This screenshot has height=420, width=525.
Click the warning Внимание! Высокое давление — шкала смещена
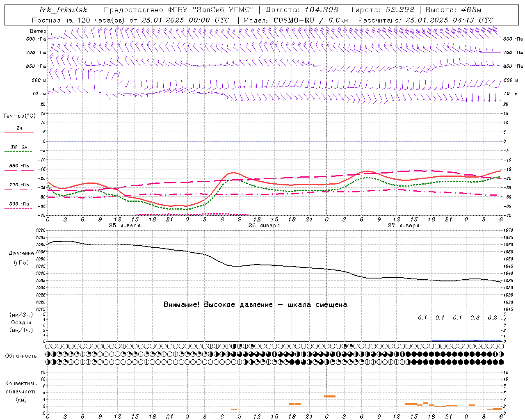click(255, 305)
